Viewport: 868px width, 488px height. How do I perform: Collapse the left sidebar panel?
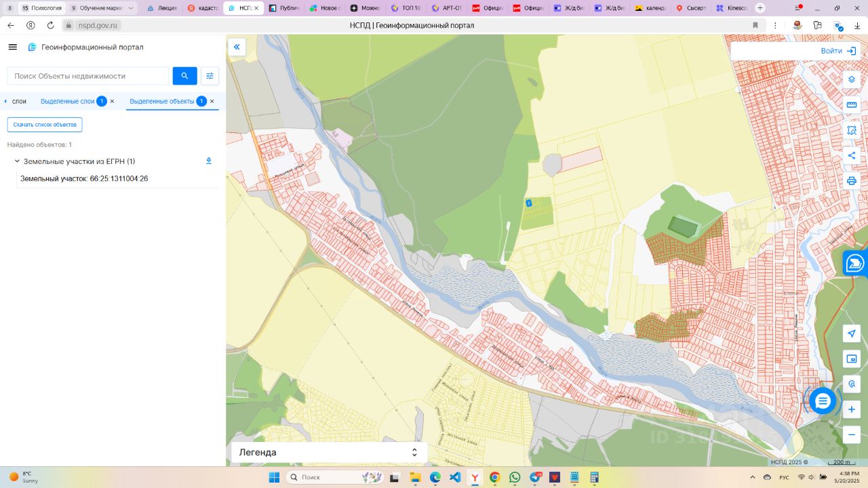point(237,47)
